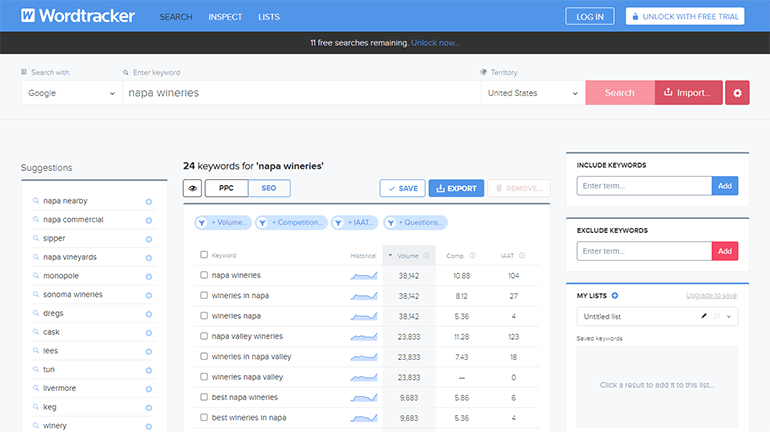Open the Inspect menu in header

(225, 17)
